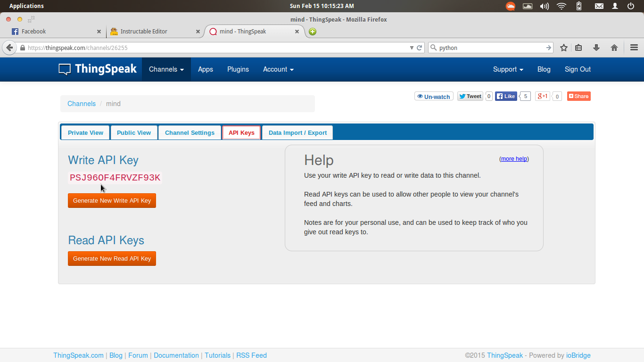Click the write API key text PSJ960F4FRVZF93K
The image size is (644, 362).
click(115, 178)
